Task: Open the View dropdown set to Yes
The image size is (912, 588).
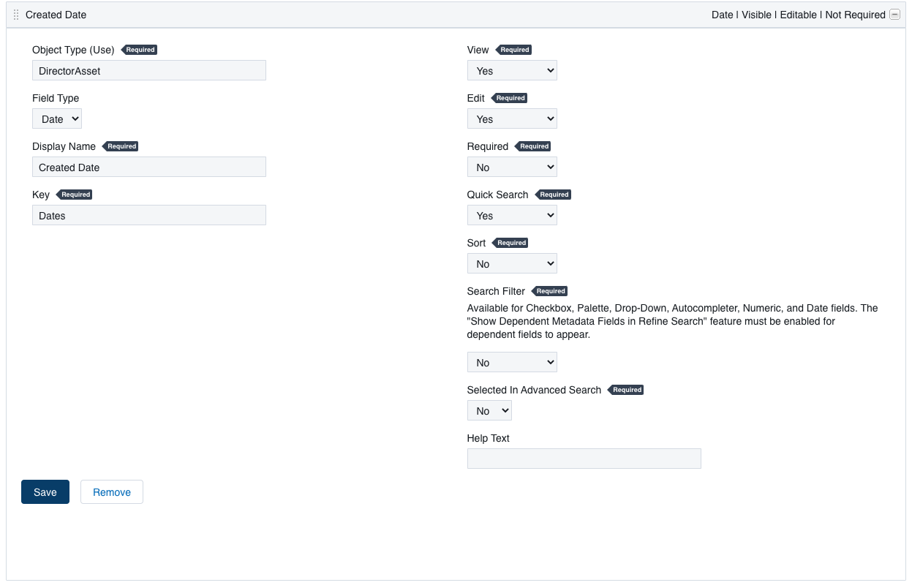Action: (512, 70)
